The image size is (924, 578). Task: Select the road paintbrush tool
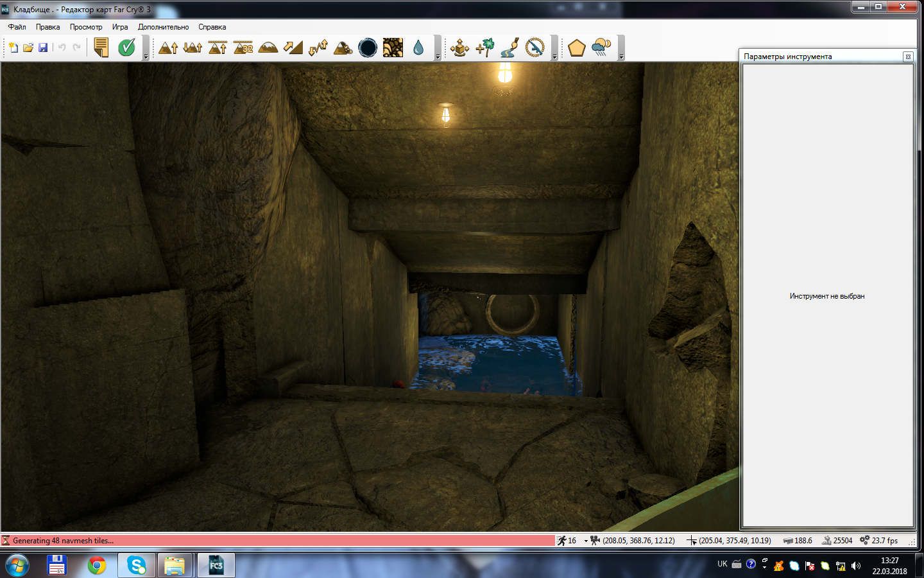(510, 48)
